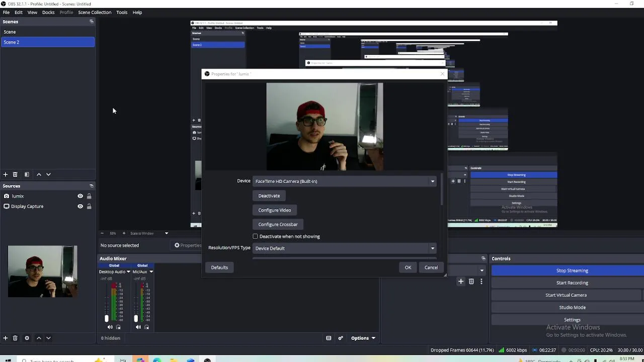Open the File menu
The height and width of the screenshot is (362, 644).
coord(6,13)
